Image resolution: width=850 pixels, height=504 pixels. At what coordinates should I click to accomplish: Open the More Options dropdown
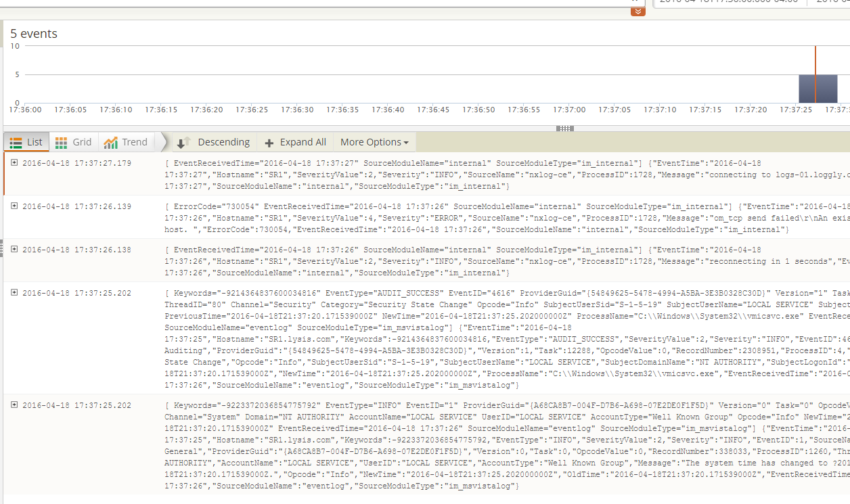point(374,142)
